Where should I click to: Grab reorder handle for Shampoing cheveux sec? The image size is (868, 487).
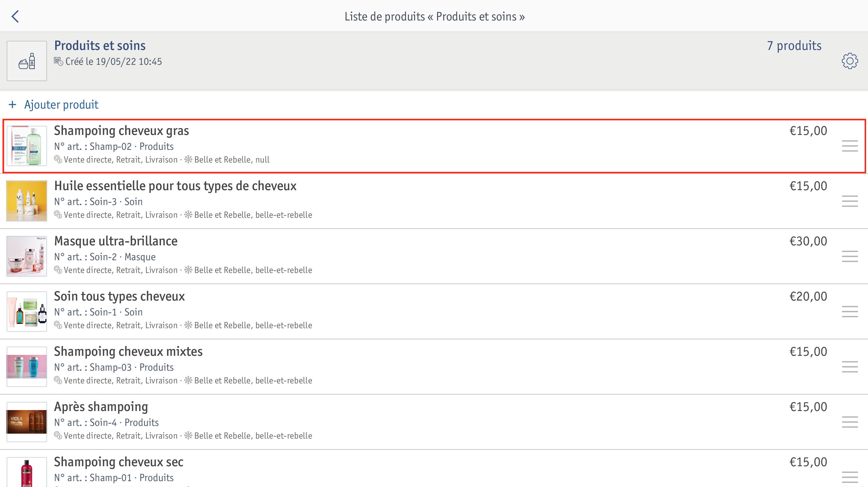849,477
